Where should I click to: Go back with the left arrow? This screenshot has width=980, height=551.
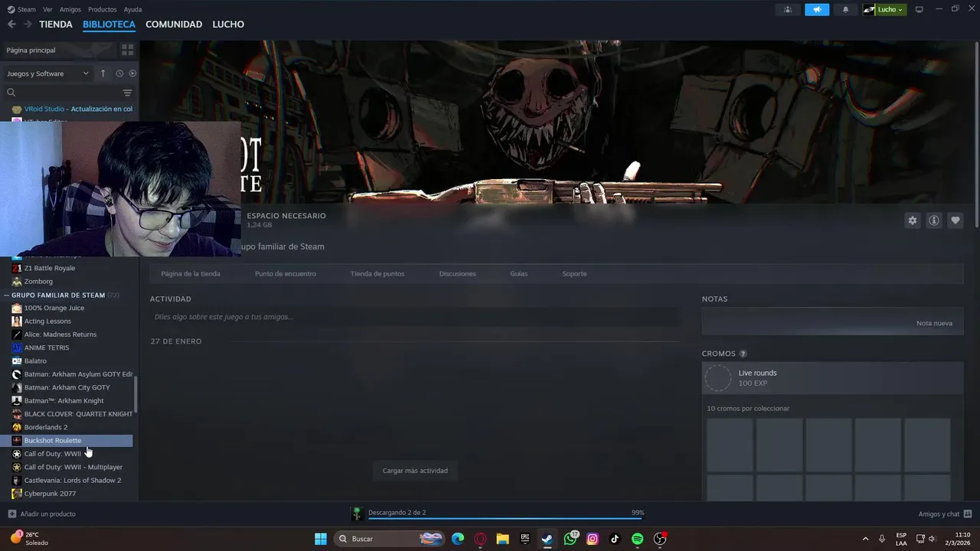pos(11,24)
